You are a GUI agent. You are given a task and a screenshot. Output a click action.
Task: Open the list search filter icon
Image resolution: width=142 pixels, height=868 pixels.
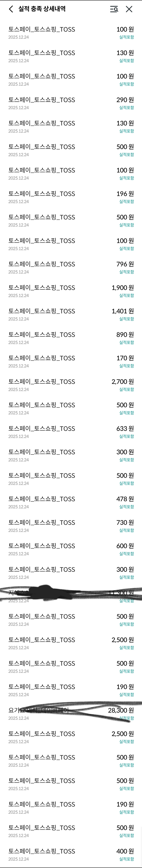tap(114, 9)
